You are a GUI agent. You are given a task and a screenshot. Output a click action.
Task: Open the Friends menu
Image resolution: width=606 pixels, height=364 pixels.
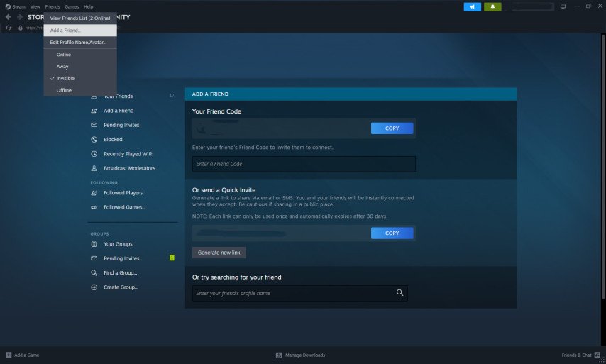53,6
